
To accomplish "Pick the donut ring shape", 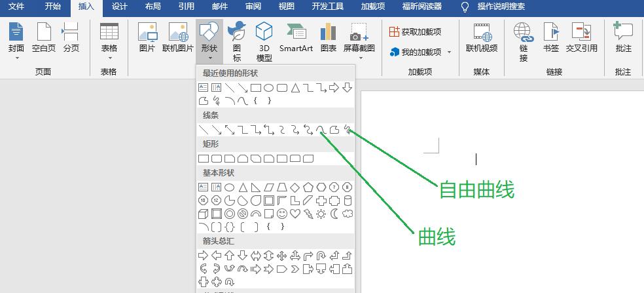I will pyautogui.click(x=230, y=214).
